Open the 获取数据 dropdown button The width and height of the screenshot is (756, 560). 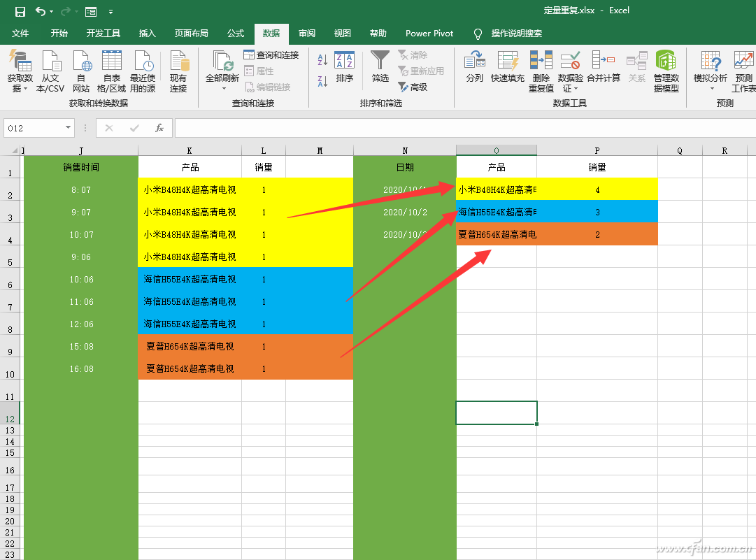[20, 71]
